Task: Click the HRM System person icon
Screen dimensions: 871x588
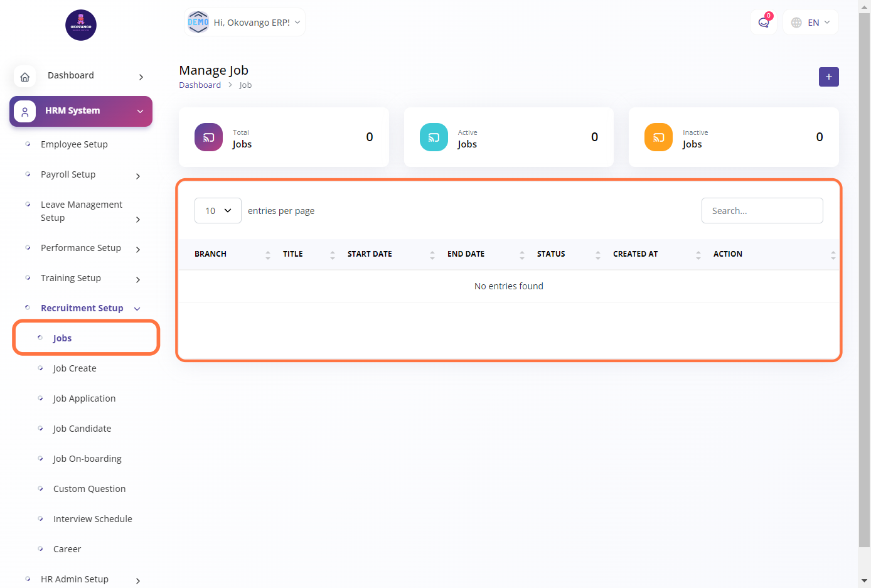Action: (25, 111)
